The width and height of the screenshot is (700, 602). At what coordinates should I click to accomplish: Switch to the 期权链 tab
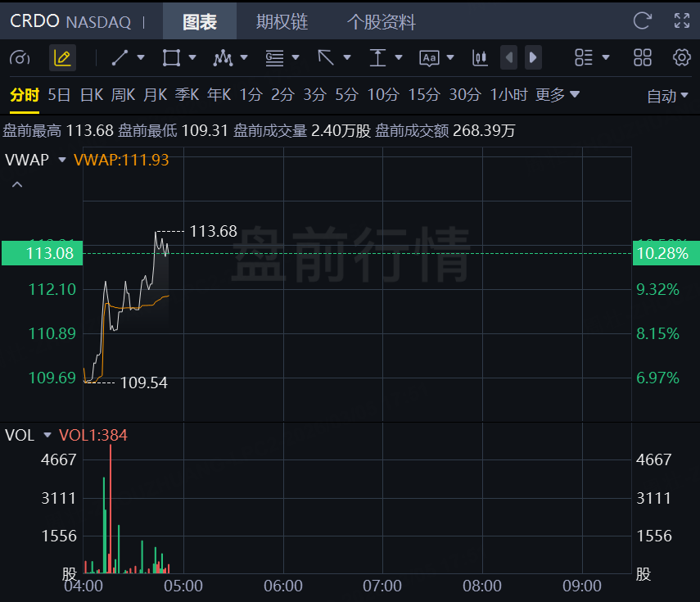[x=282, y=21]
